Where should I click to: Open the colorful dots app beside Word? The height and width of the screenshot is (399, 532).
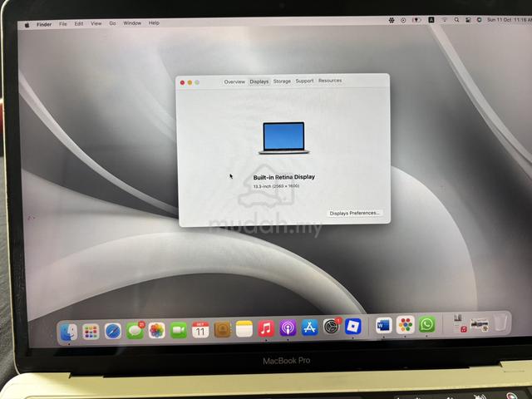[x=406, y=325]
